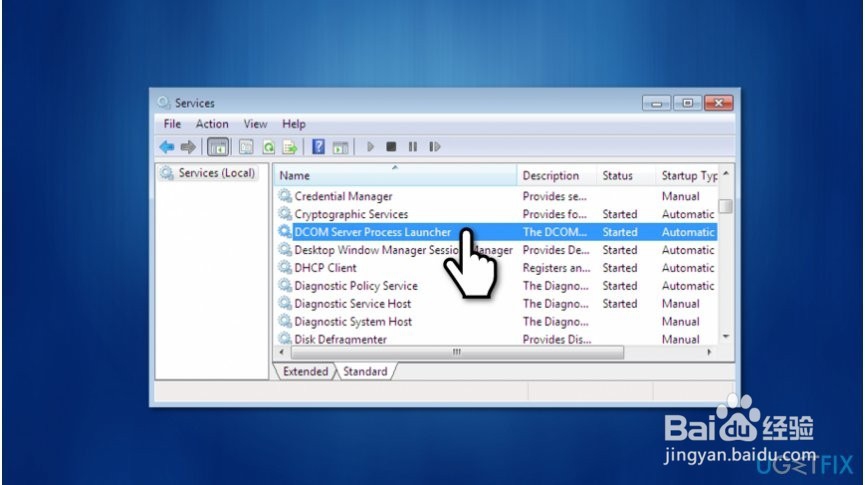This screenshot has width=865, height=485.
Task: Maximize the Services window
Action: [687, 103]
